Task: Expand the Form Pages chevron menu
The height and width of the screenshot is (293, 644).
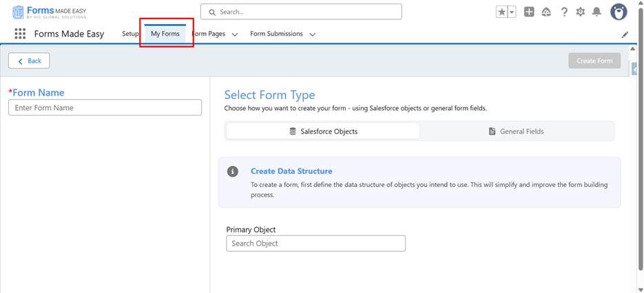Action: [235, 34]
